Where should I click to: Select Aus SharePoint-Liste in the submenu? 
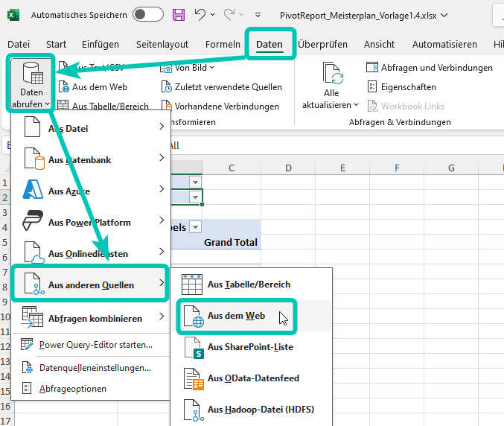pyautogui.click(x=251, y=347)
